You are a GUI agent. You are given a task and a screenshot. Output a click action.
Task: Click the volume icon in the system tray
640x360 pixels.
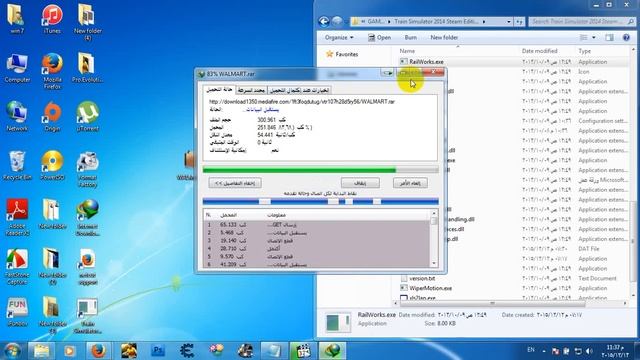point(589,351)
